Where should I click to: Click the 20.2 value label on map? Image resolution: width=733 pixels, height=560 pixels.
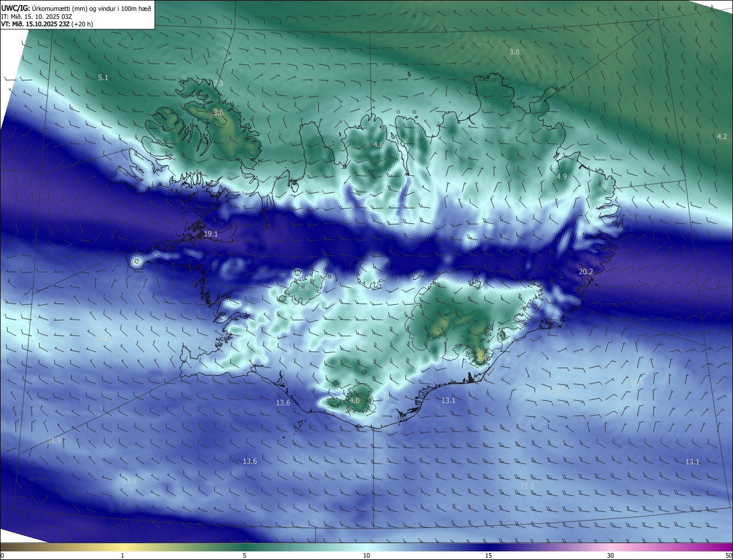click(586, 272)
